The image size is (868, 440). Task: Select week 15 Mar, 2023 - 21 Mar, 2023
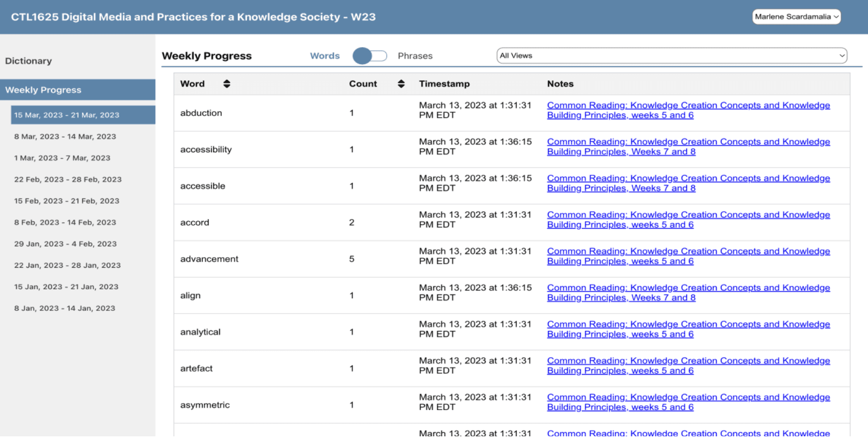67,115
